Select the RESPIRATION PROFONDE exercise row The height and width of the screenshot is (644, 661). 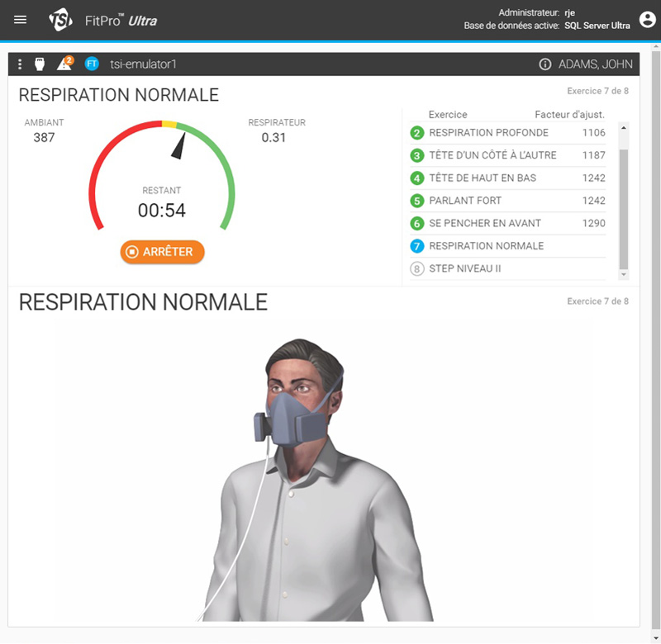coord(507,133)
